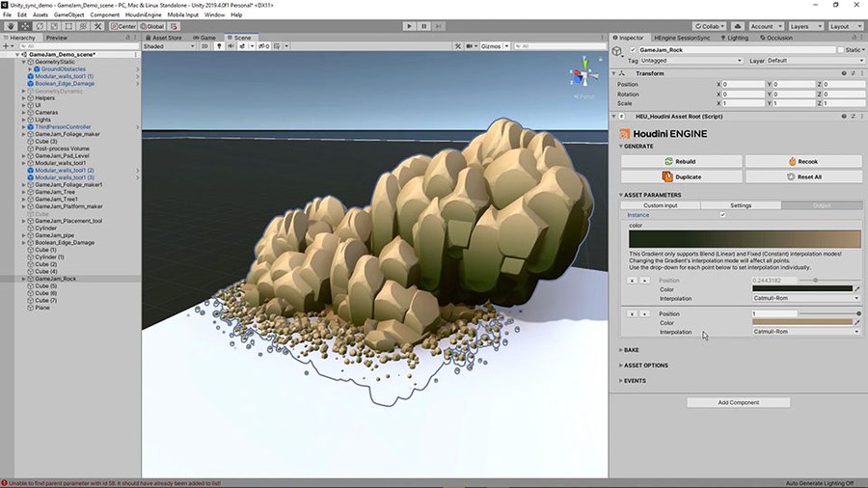The width and height of the screenshot is (868, 488).
Task: Click the Recook button
Action: tap(803, 162)
